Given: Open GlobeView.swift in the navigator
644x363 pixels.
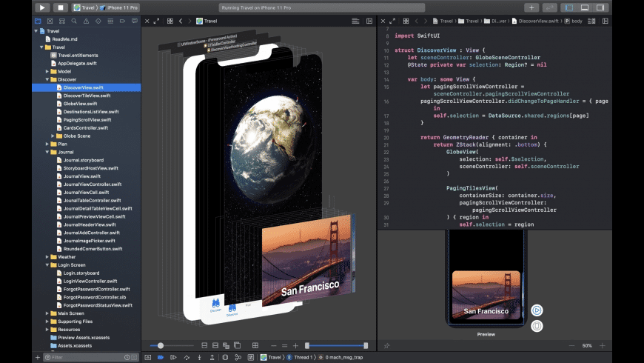Looking at the screenshot, I should 80,104.
